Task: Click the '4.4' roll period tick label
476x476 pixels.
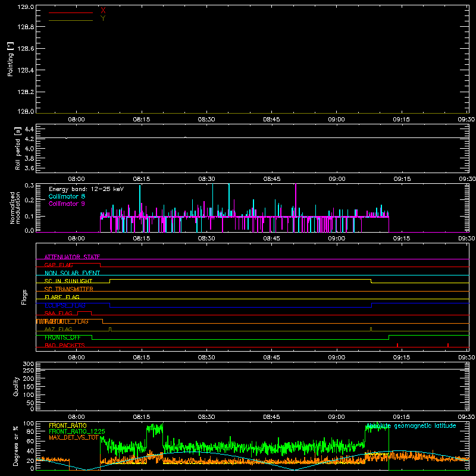Action: click(29, 129)
